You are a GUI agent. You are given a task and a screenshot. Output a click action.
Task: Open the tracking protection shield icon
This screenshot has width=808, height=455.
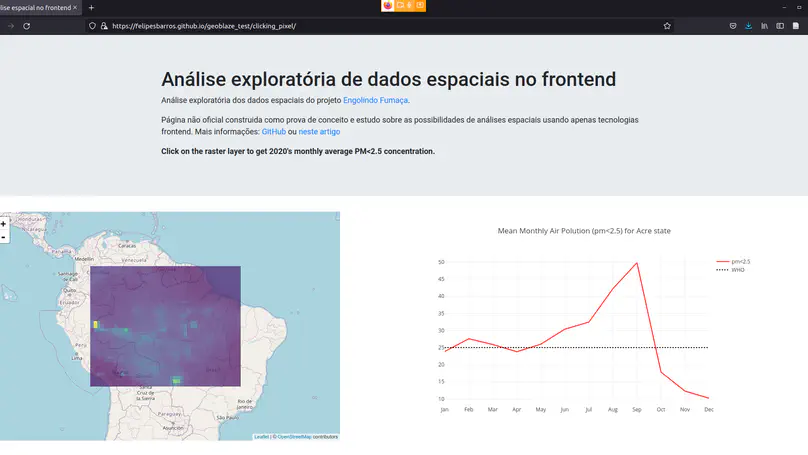pyautogui.click(x=92, y=26)
